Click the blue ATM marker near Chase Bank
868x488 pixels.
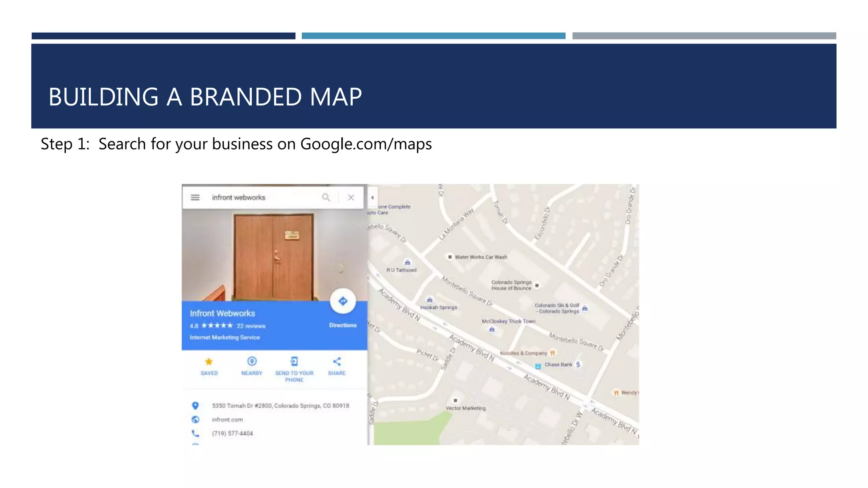click(538, 366)
